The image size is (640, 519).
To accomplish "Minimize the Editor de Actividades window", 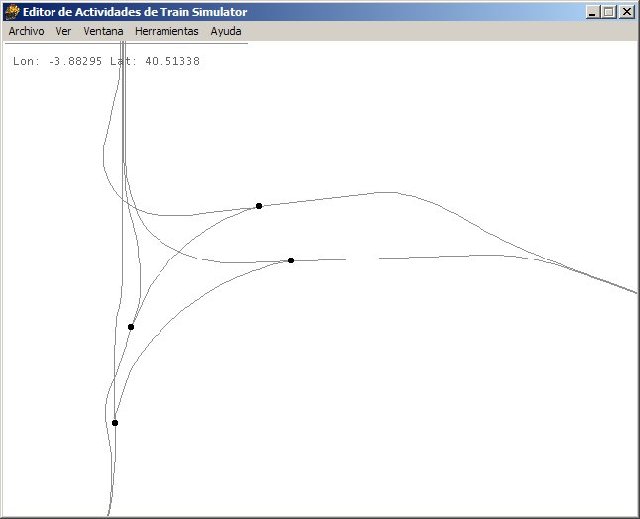I will tap(593, 12).
